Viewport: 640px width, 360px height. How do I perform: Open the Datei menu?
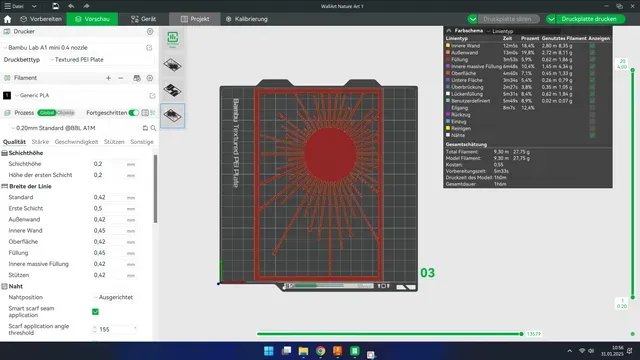tap(15, 6)
